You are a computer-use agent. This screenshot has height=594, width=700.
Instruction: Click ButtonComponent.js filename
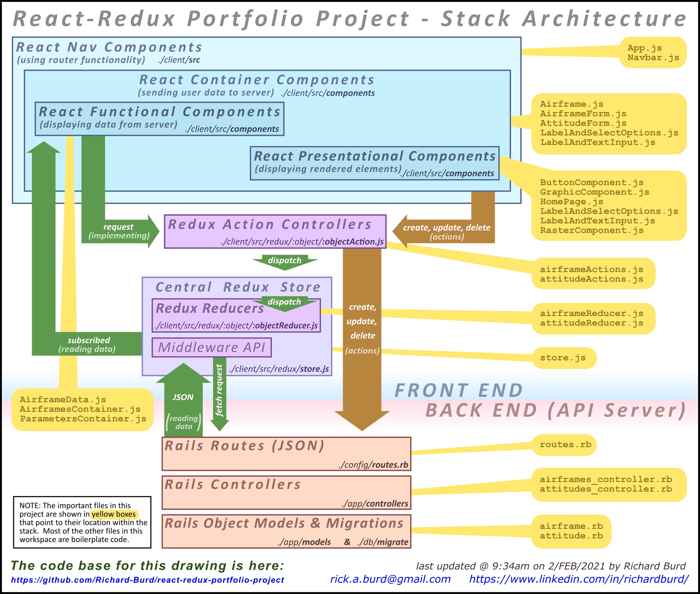pos(592,182)
